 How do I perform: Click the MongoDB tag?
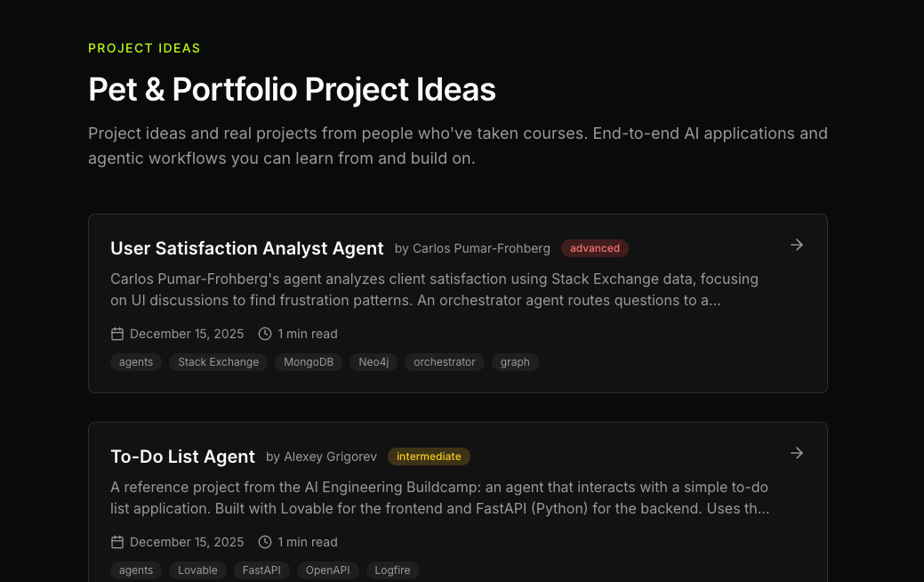point(309,362)
